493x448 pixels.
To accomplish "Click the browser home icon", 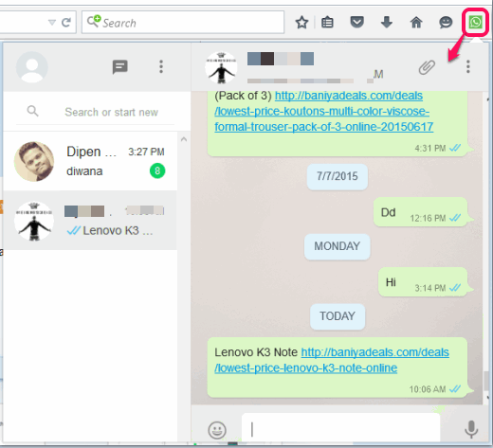I will pos(416,23).
